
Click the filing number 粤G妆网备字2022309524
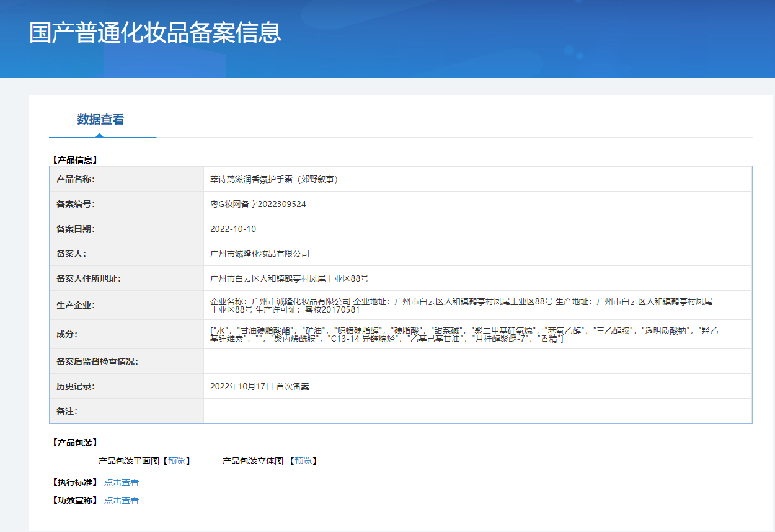[x=258, y=204]
